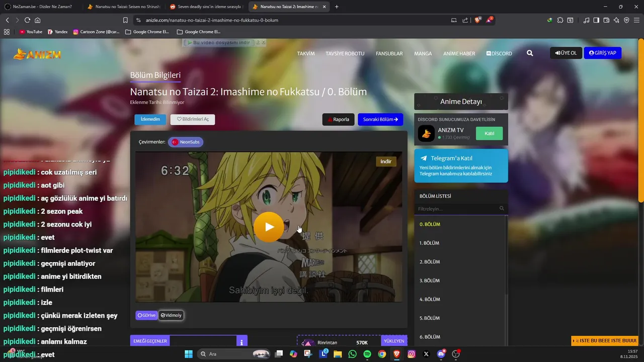Go back with the browser back arrow

click(7, 20)
